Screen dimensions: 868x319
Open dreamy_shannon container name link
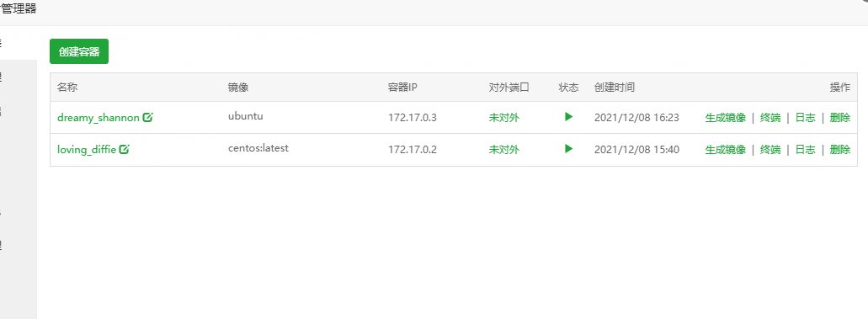[98, 118]
